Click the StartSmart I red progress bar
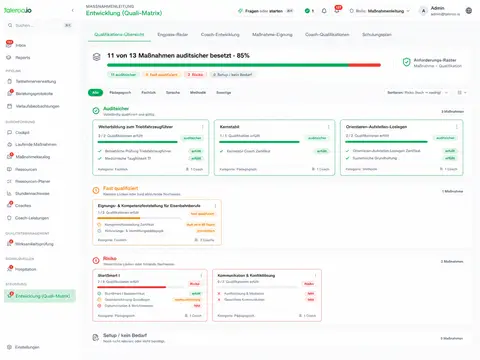 click(x=131, y=287)
